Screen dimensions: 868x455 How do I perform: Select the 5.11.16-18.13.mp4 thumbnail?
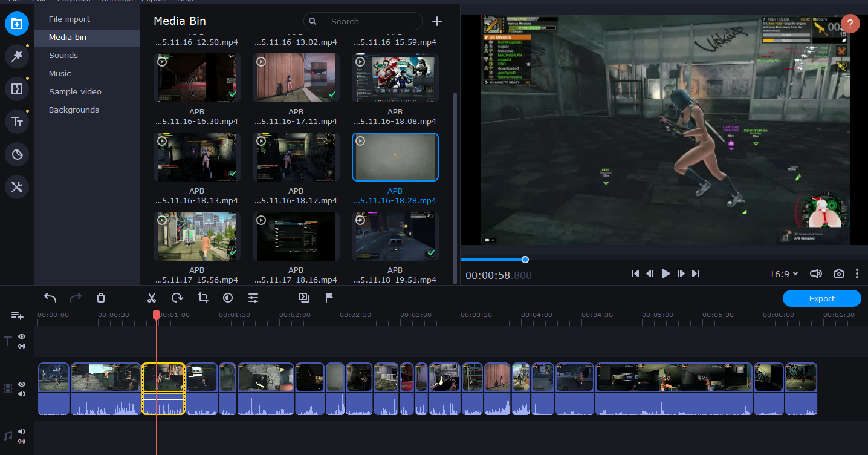(x=196, y=157)
